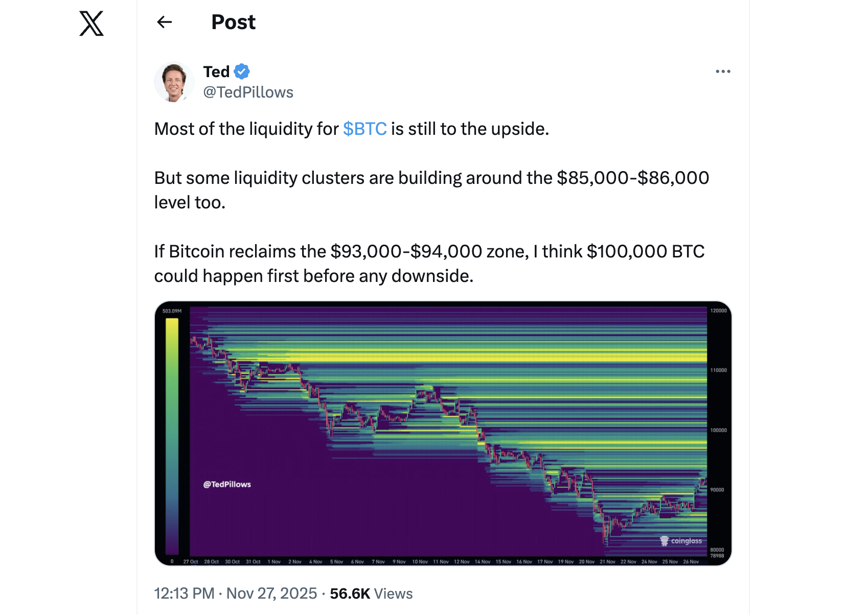Click the 27 Oct date axis label
Viewport: 868px width, 615px height.
click(191, 561)
